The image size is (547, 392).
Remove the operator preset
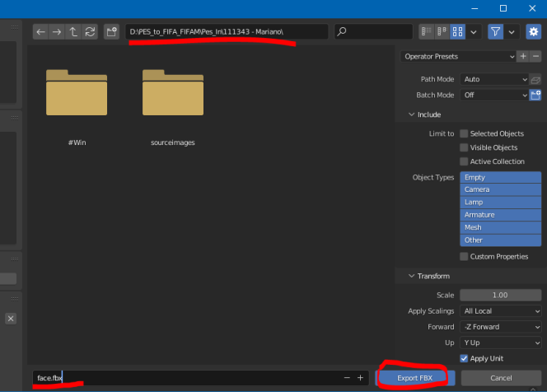tap(535, 57)
